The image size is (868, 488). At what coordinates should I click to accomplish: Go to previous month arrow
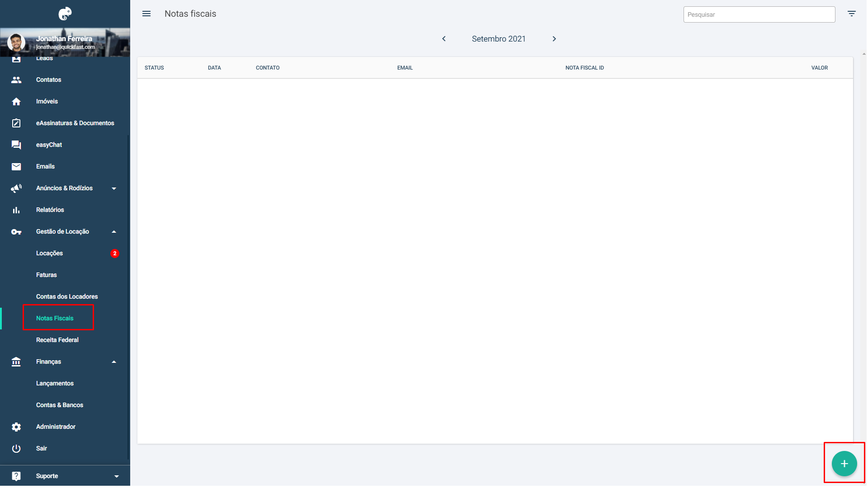tap(444, 39)
